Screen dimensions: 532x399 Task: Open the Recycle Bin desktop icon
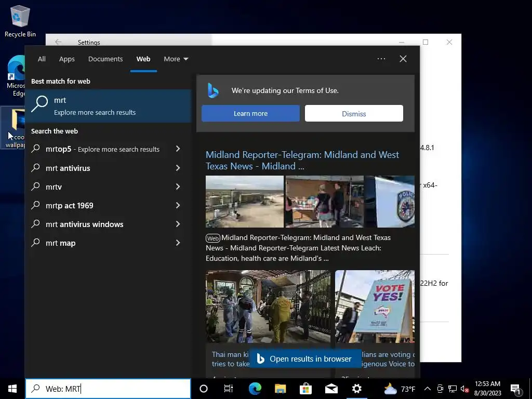(x=20, y=21)
